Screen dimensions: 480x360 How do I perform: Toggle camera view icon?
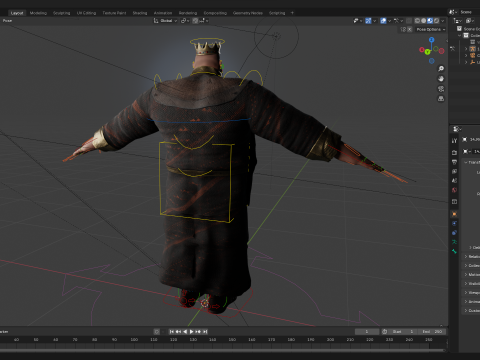[441, 89]
